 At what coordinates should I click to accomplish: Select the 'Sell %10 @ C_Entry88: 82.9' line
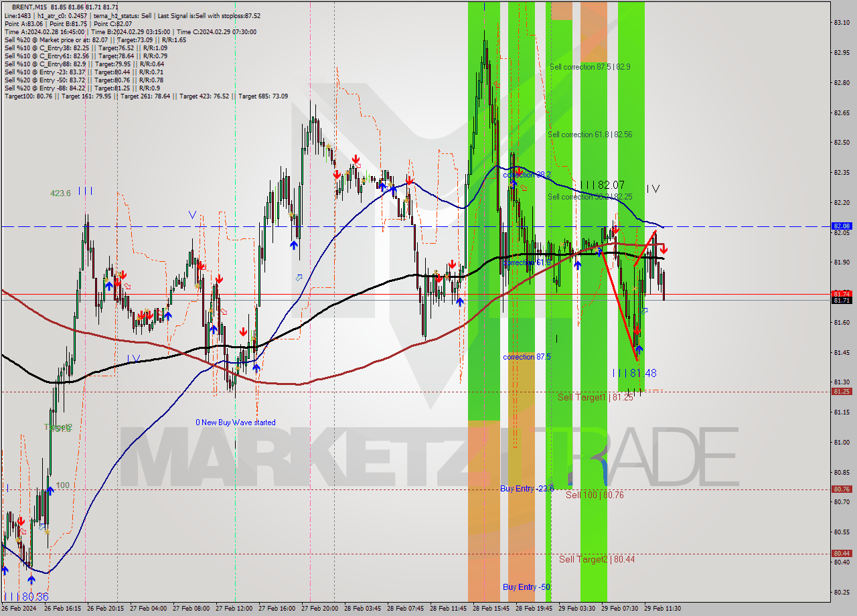84,64
